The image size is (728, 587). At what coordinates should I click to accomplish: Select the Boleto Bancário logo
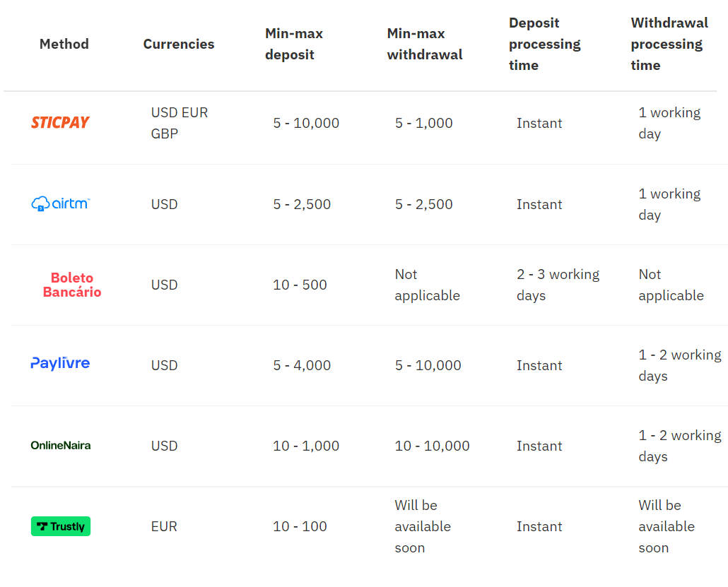(71, 285)
